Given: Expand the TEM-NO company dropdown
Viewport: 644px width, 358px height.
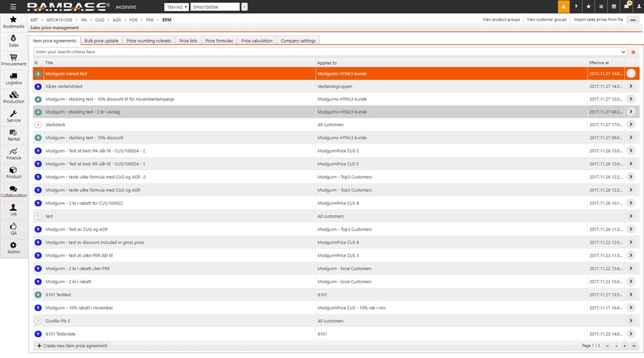Looking at the screenshot, I should [176, 6].
